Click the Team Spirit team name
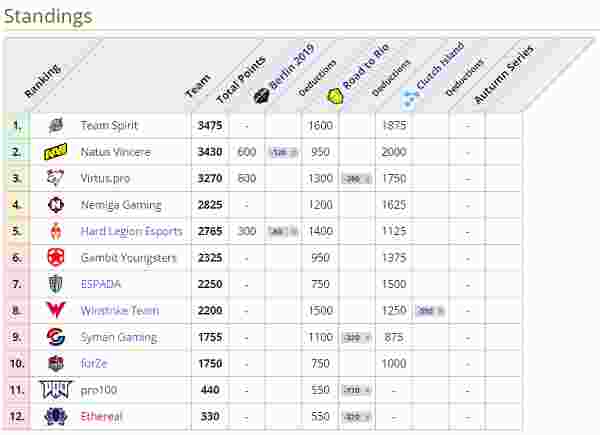The image size is (600, 435). [109, 125]
